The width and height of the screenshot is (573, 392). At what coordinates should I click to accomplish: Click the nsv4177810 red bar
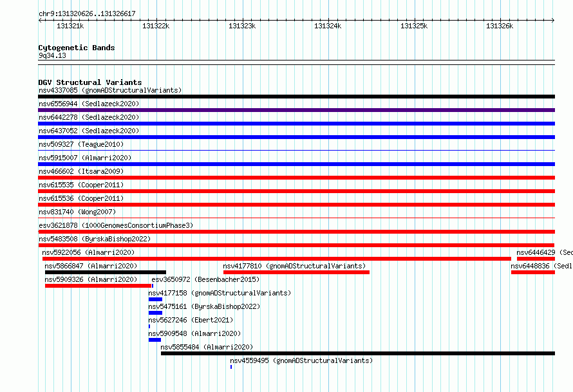[x=296, y=272]
